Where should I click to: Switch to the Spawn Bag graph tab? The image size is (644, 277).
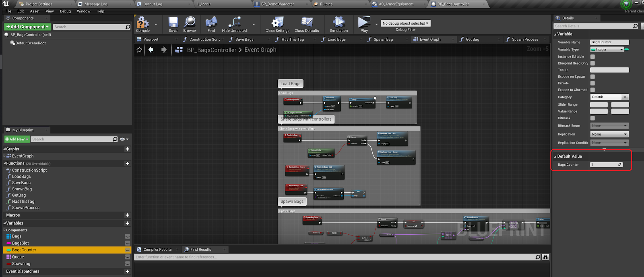383,40
